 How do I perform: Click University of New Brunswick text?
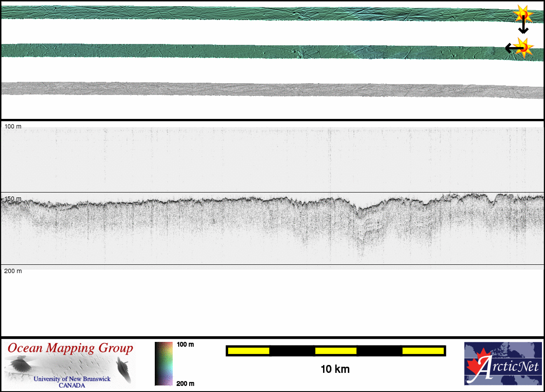pyautogui.click(x=72, y=379)
